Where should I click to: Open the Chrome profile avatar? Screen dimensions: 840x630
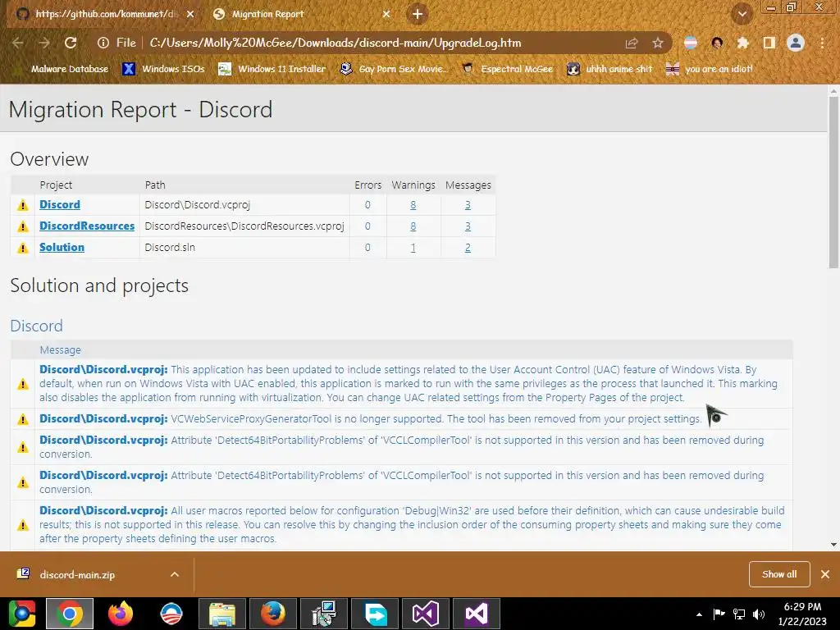(x=796, y=43)
